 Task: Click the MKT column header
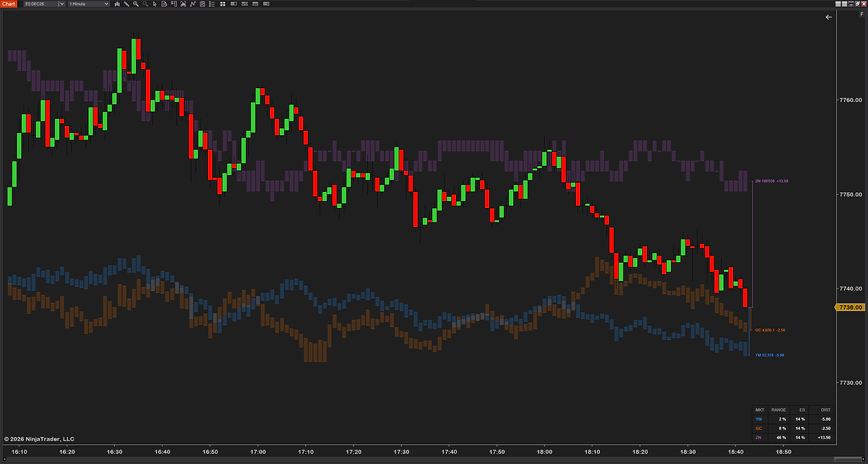[x=760, y=410]
